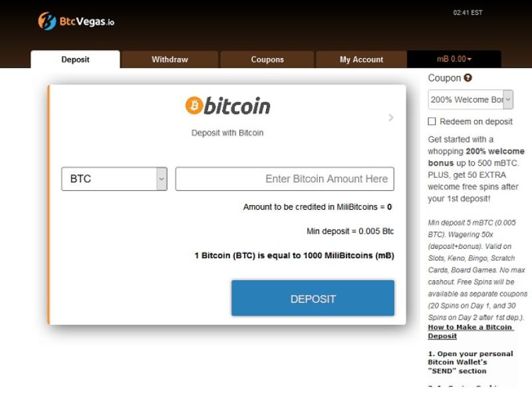This screenshot has height=400, width=532.
Task: Click the 02:41 EST clock display
Action: click(x=467, y=13)
